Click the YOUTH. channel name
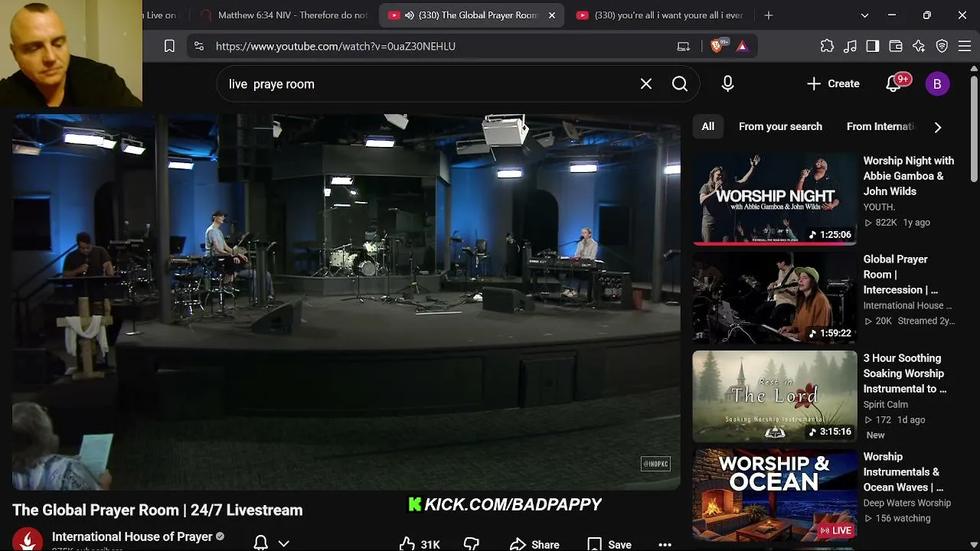Image resolution: width=980 pixels, height=551 pixels. click(879, 207)
